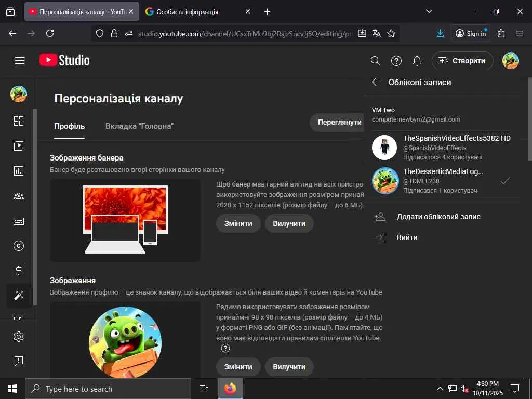Viewport: 532px width, 399px height.
Task: Click the accounts panel scrollbar
Action: [x=529, y=119]
